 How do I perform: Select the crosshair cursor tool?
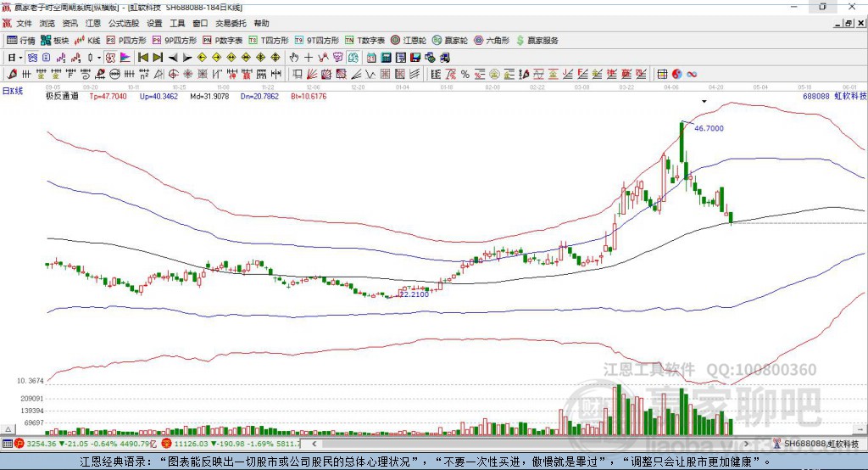(x=309, y=58)
